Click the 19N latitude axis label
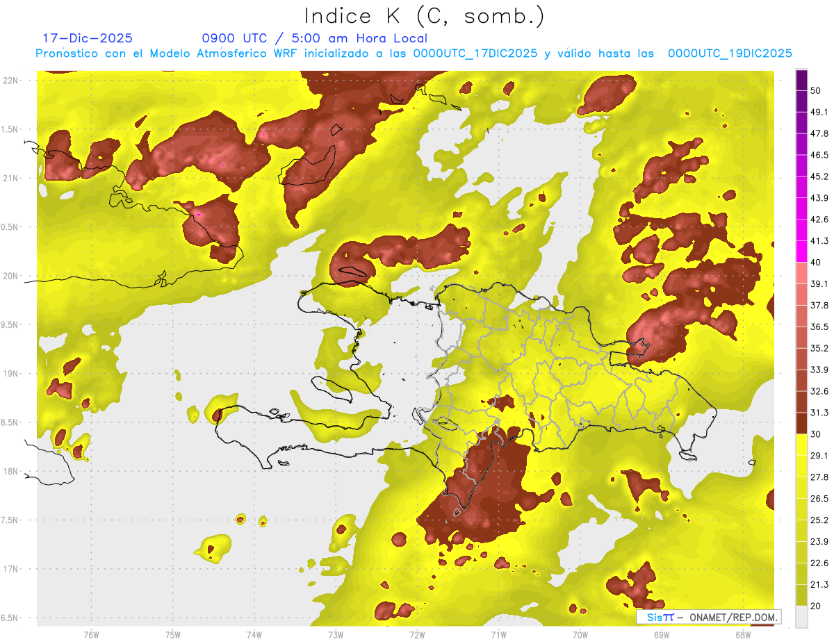834x644 pixels. click(x=11, y=373)
